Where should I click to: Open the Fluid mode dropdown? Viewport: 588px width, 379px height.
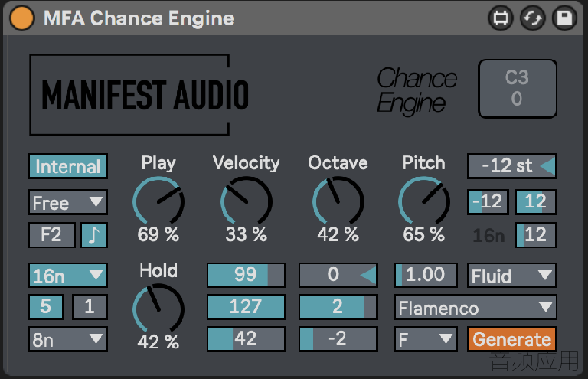click(x=512, y=275)
